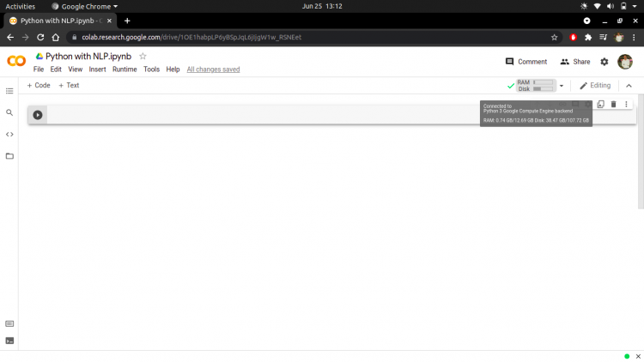Close the Python with NLP tab

109,21
